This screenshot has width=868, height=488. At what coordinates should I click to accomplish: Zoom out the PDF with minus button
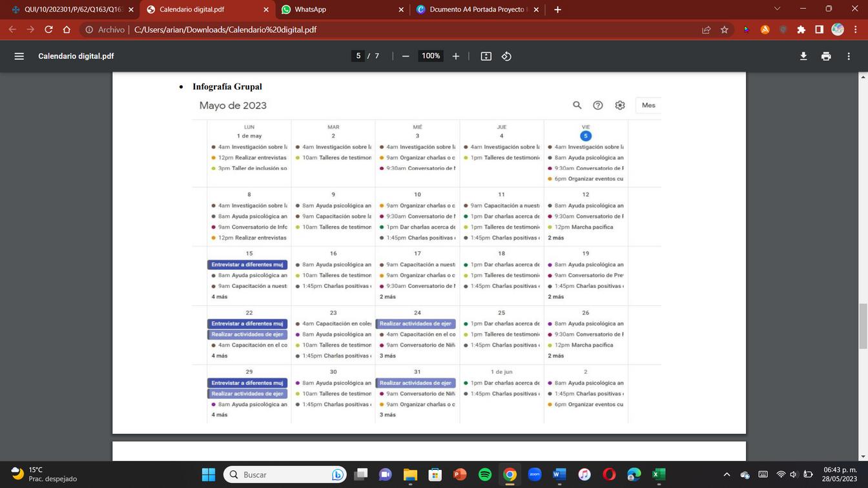click(x=406, y=56)
